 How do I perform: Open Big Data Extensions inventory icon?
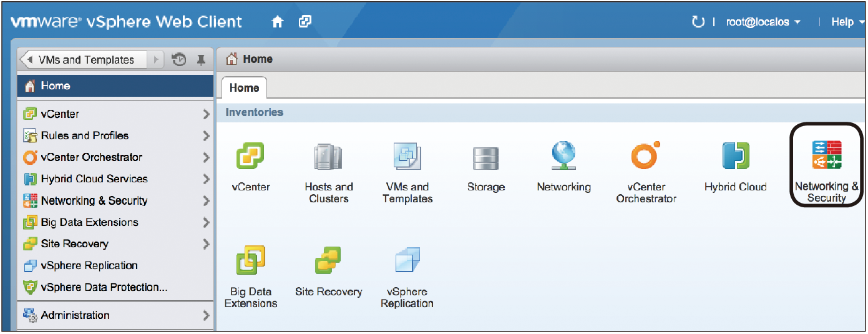coord(250,260)
